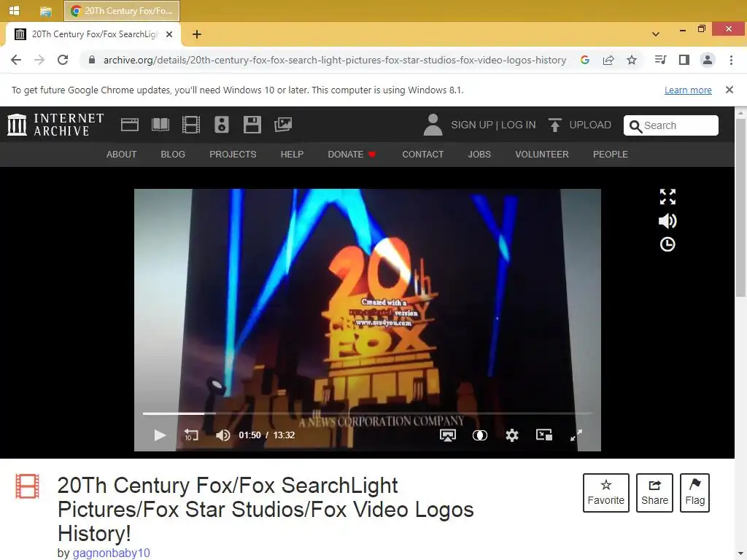Open the DONATE menu item
This screenshot has width=747, height=560.
(x=352, y=155)
